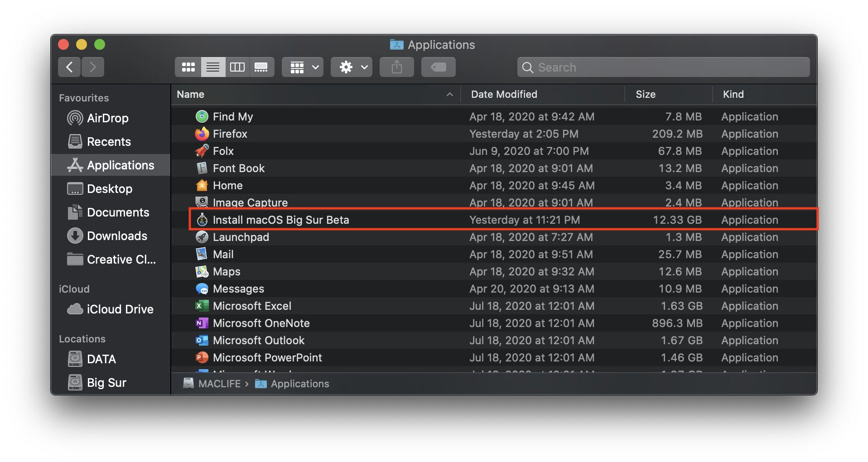The image size is (868, 462).
Task: Click the Mail application icon
Action: [202, 254]
